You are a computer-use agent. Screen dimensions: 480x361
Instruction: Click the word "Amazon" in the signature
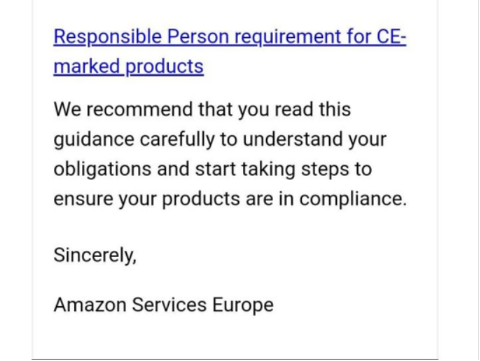point(90,305)
